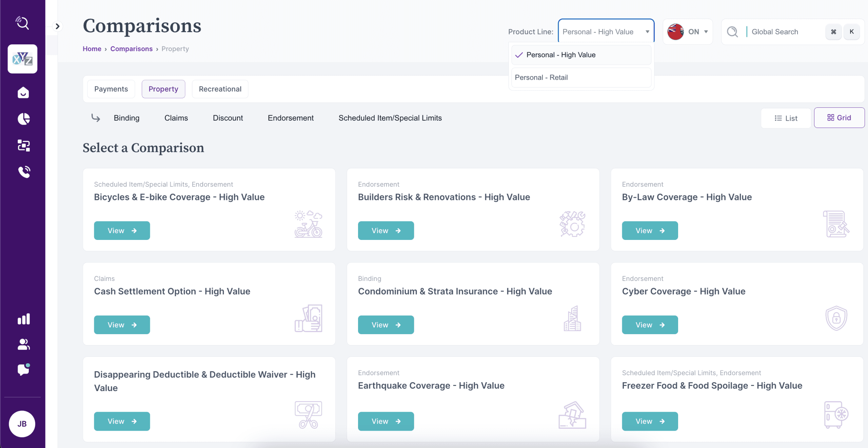Select the Endorsement filter

(x=290, y=118)
